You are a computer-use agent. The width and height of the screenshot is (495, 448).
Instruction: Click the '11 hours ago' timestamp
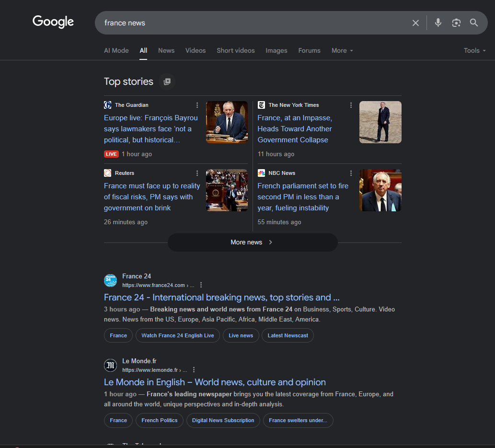[x=276, y=154]
